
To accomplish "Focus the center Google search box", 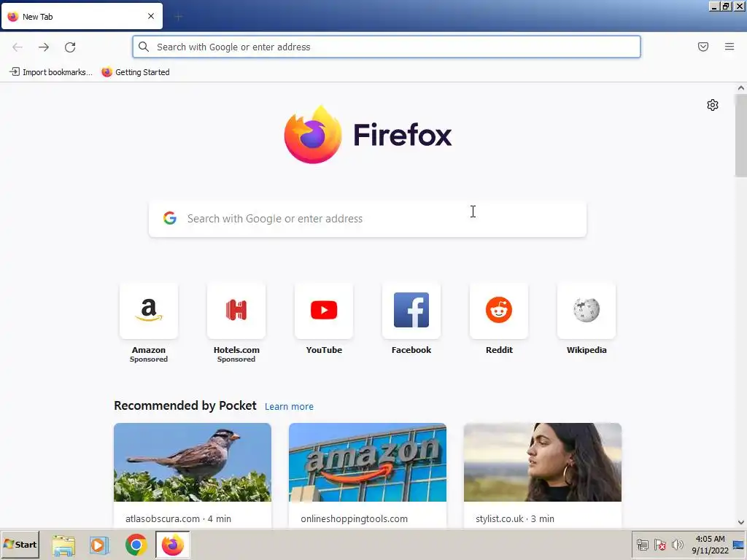I will click(x=368, y=219).
